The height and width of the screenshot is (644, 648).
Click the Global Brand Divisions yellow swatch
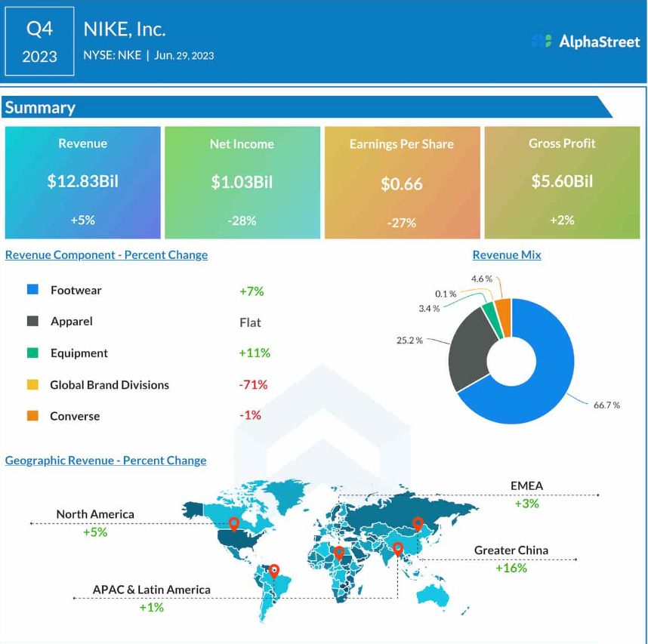pyautogui.click(x=32, y=384)
